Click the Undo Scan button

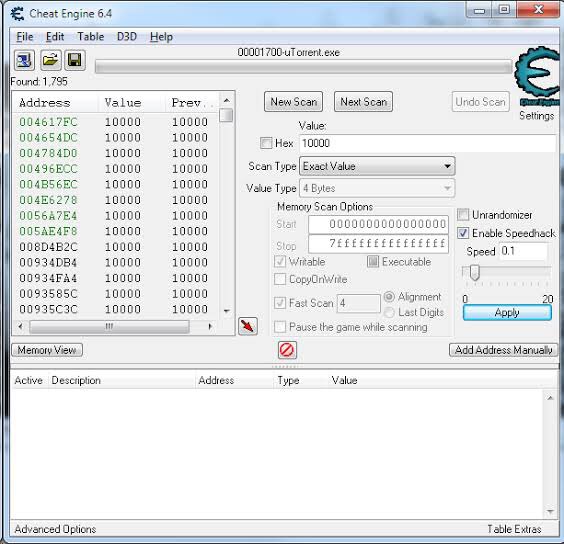tap(481, 102)
